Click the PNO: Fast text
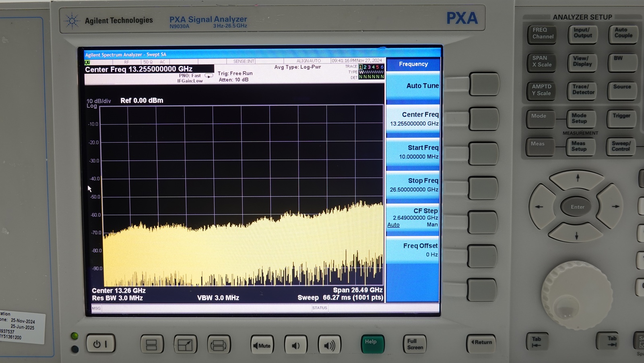Image resolution: width=644 pixels, height=363 pixels. click(x=190, y=75)
